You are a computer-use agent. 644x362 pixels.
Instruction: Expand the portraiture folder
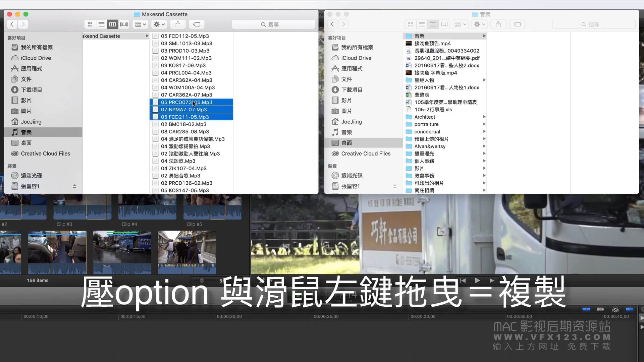click(x=484, y=124)
